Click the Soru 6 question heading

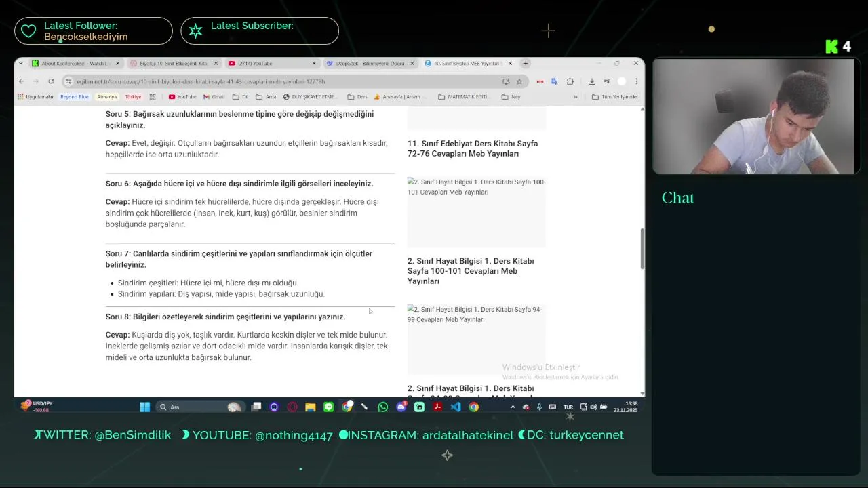coord(239,184)
